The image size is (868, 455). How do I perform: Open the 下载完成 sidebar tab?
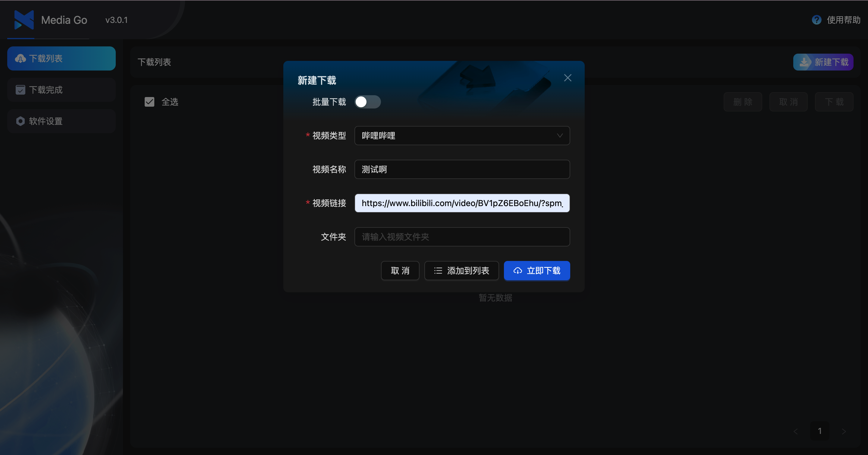pos(61,90)
